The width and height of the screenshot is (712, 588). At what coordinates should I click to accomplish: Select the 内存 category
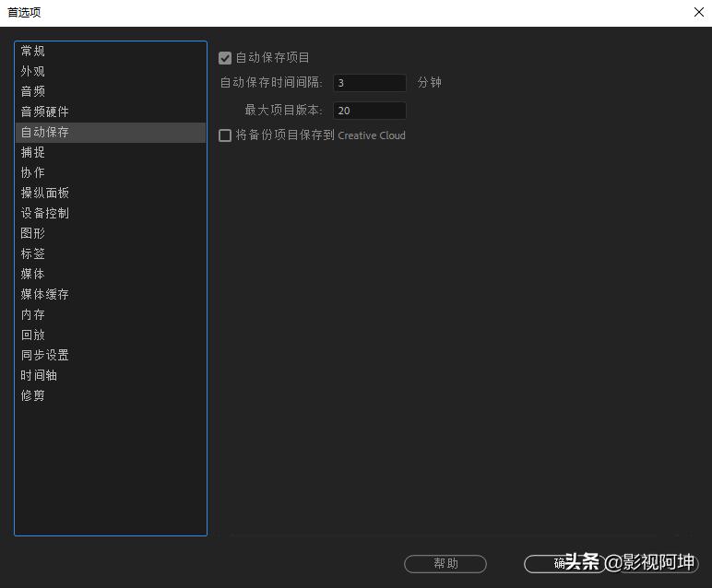(x=111, y=314)
